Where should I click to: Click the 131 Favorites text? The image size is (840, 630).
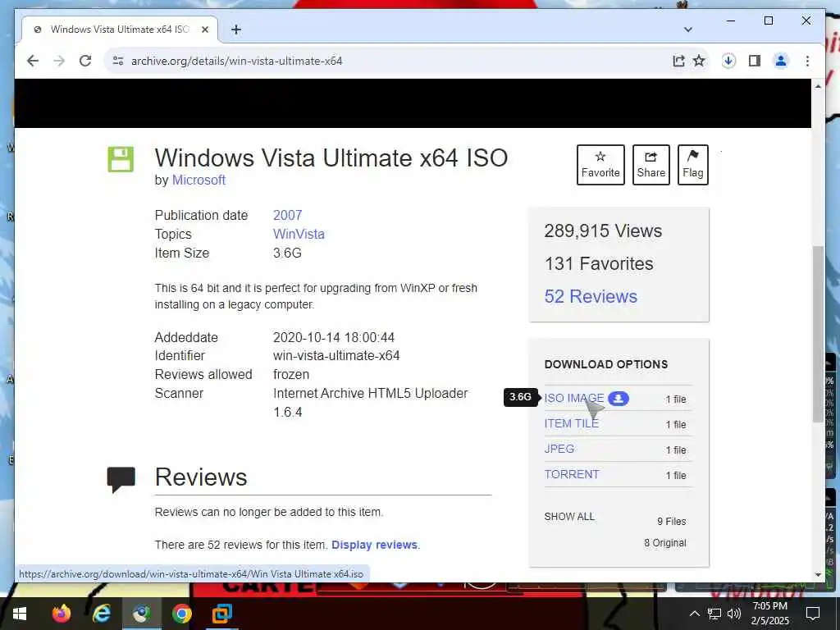pyautogui.click(x=599, y=263)
